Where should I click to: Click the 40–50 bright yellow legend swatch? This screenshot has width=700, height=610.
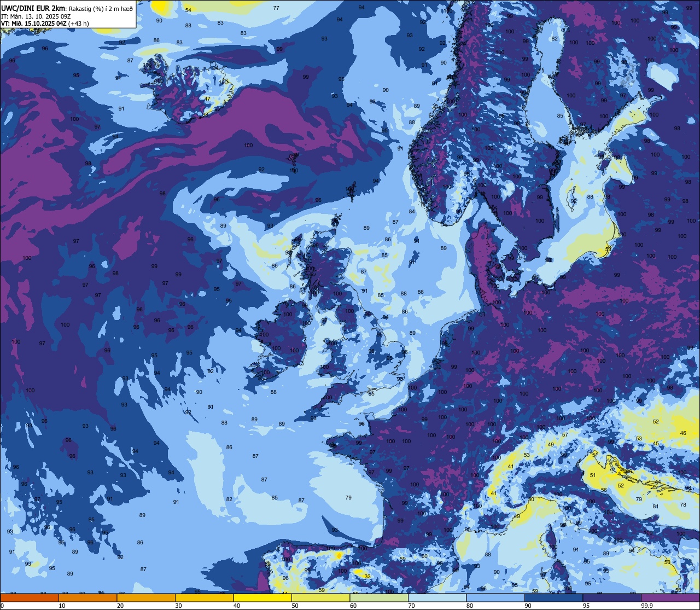pyautogui.click(x=262, y=597)
